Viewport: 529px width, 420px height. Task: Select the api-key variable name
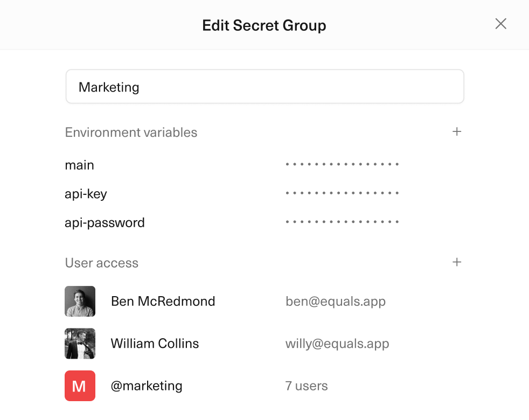pos(86,194)
